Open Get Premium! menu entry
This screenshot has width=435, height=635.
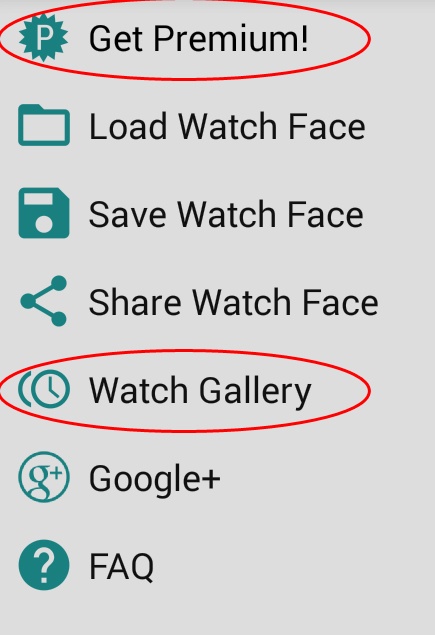click(x=218, y=38)
